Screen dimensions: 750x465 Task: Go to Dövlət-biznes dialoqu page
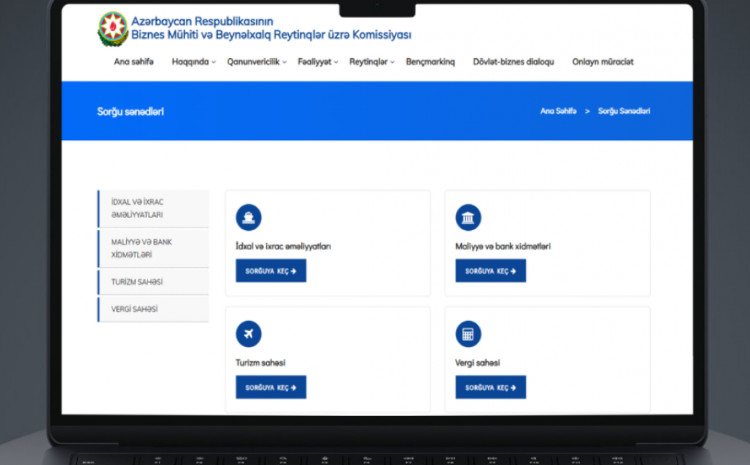(513, 62)
